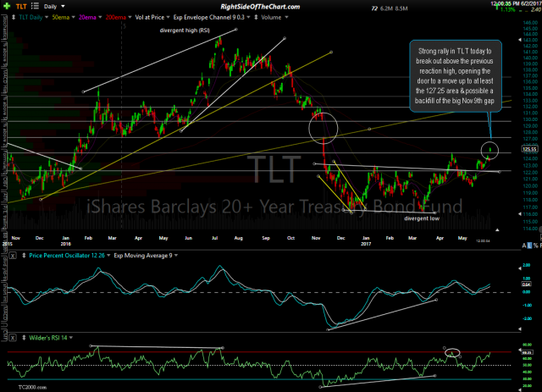542x392 pixels.
Task: Click the reorder arrows beside Volume
Action: click(x=256, y=17)
